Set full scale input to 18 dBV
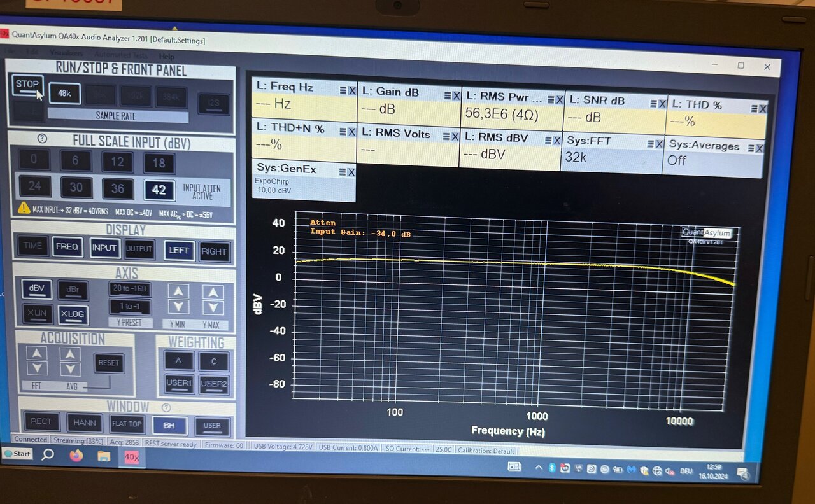Viewport: 815px width, 504px height. click(159, 164)
